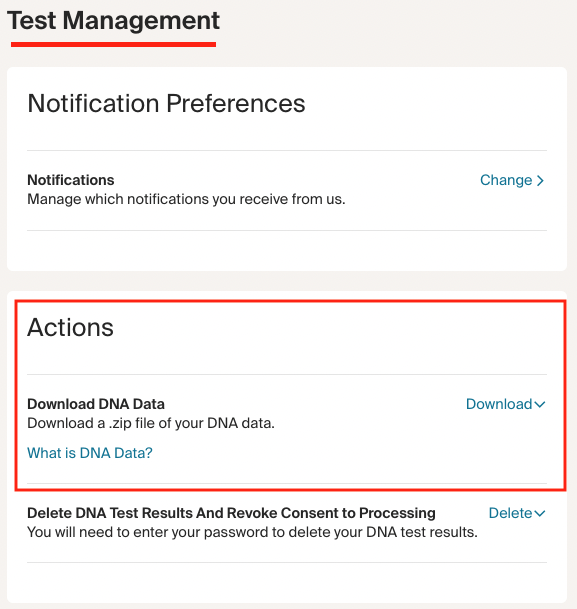Viewport: 577px width, 609px height.
Task: Click the Delete word in blue
Action: 510,513
